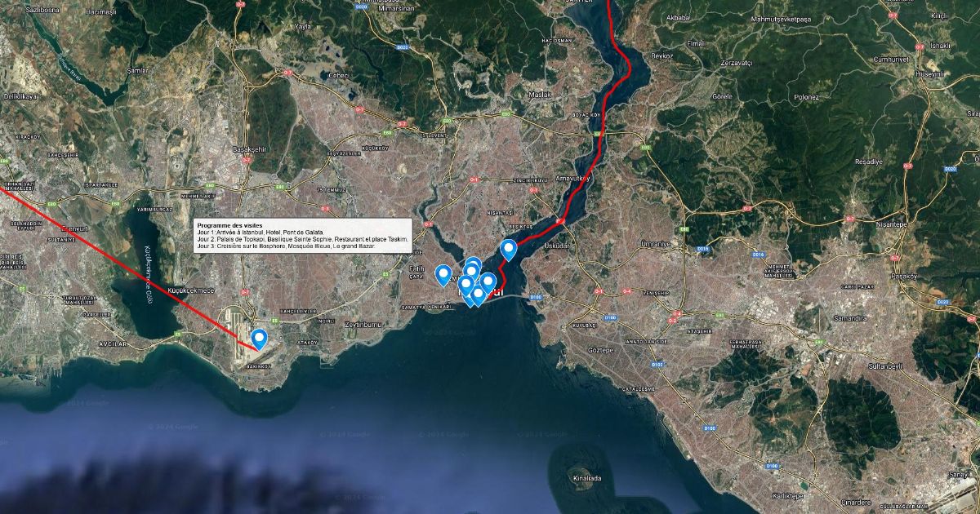The width and height of the screenshot is (980, 514).
Task: Click the blue pin next to Fatih
Action: click(443, 274)
